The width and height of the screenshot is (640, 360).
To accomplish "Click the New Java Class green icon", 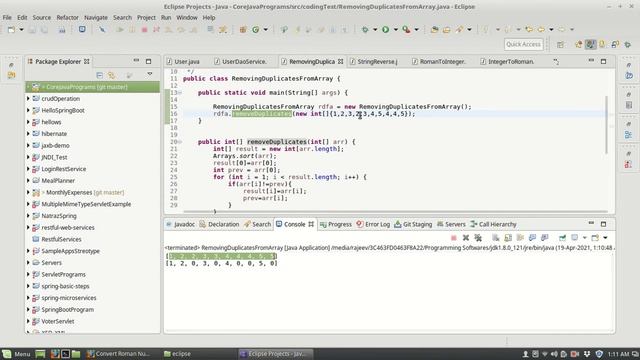I will [x=256, y=29].
